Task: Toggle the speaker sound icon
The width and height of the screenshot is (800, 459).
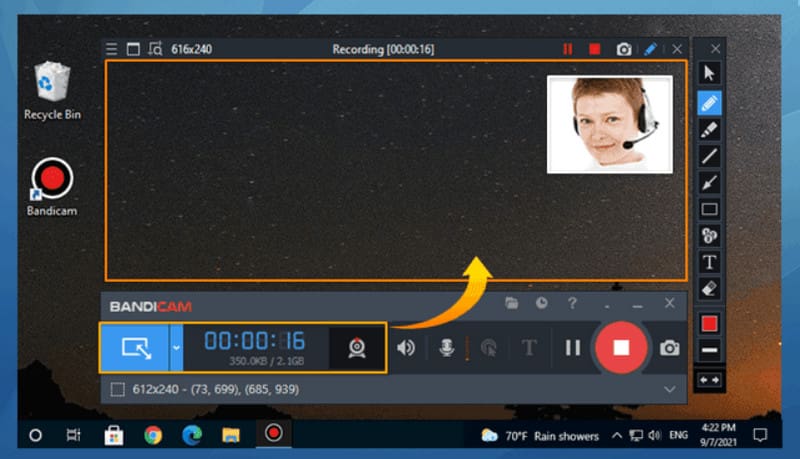Action: tap(406, 348)
